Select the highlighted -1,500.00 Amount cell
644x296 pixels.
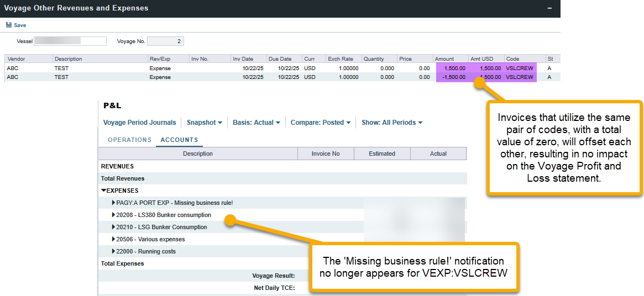click(x=451, y=77)
